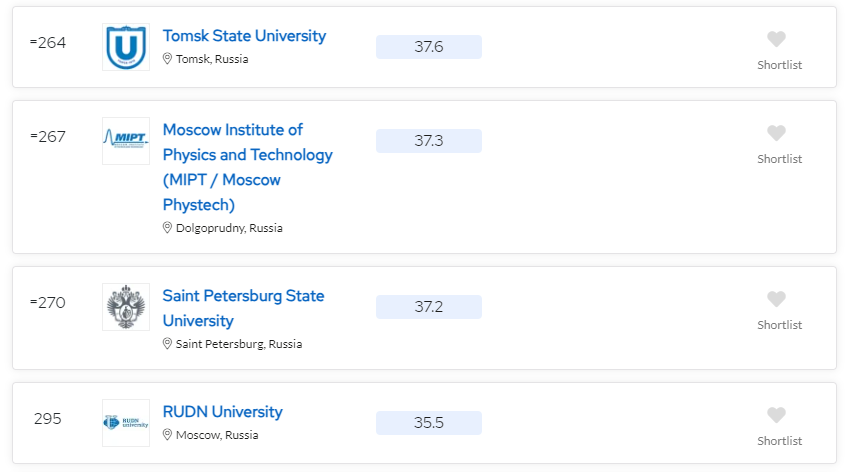Add Saint Petersburg State University to shortlist

click(x=776, y=300)
